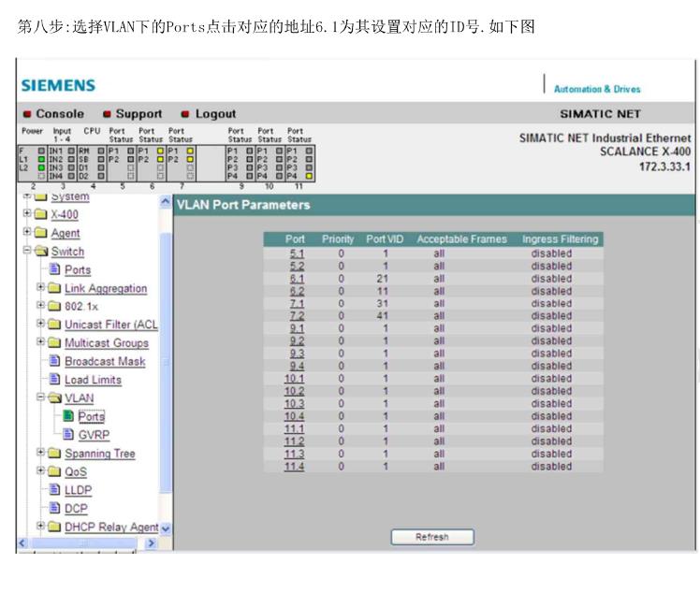This screenshot has width=700, height=607.
Task: Expand the Link Aggregation tree node
Action: [41, 288]
